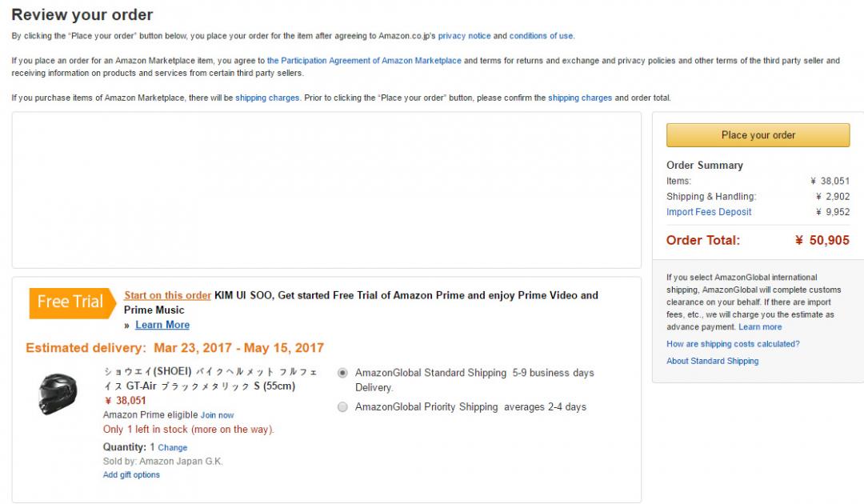This screenshot has width=864, height=504.
Task: Change the item quantity
Action: coord(172,447)
